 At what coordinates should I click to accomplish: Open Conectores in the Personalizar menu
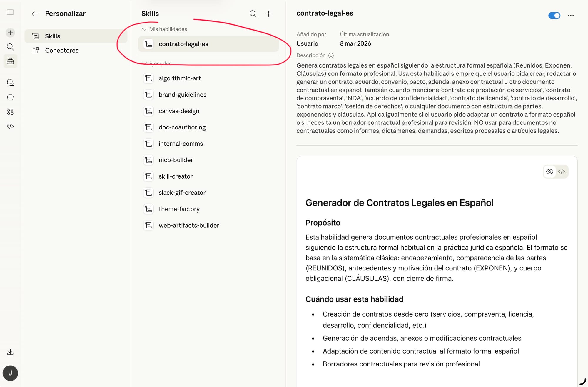click(x=61, y=51)
